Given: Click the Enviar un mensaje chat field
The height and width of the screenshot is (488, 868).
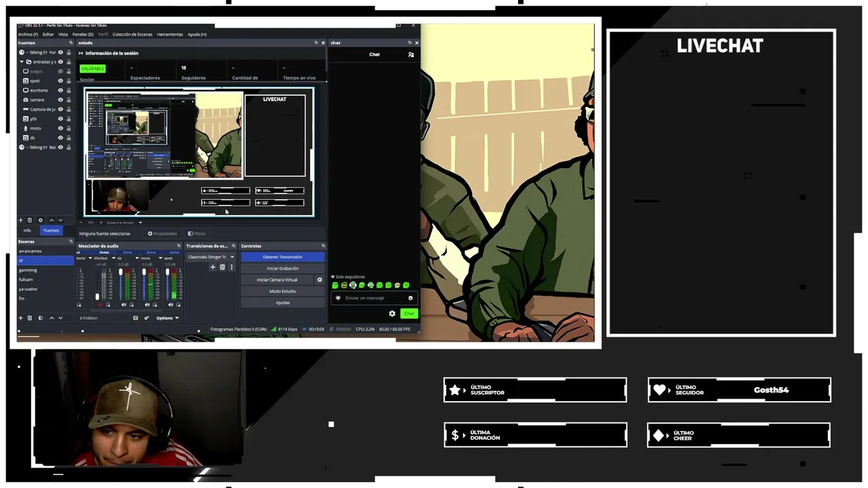Looking at the screenshot, I should [x=373, y=298].
